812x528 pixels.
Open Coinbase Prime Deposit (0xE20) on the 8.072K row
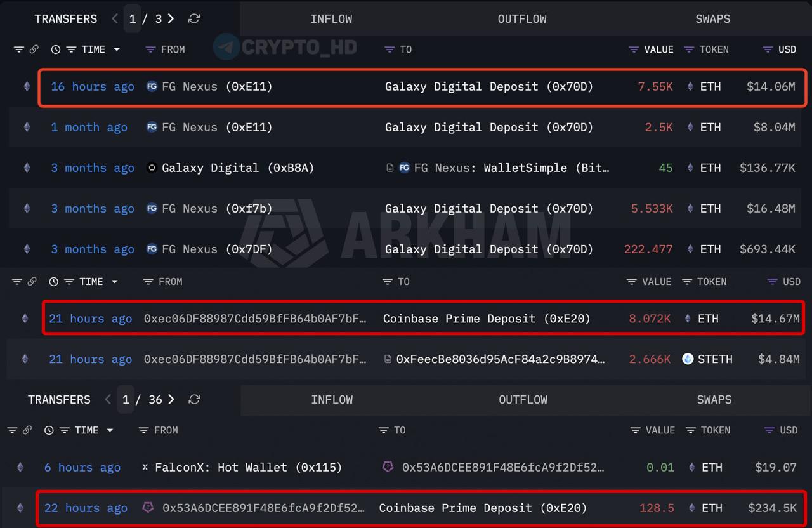click(x=487, y=319)
